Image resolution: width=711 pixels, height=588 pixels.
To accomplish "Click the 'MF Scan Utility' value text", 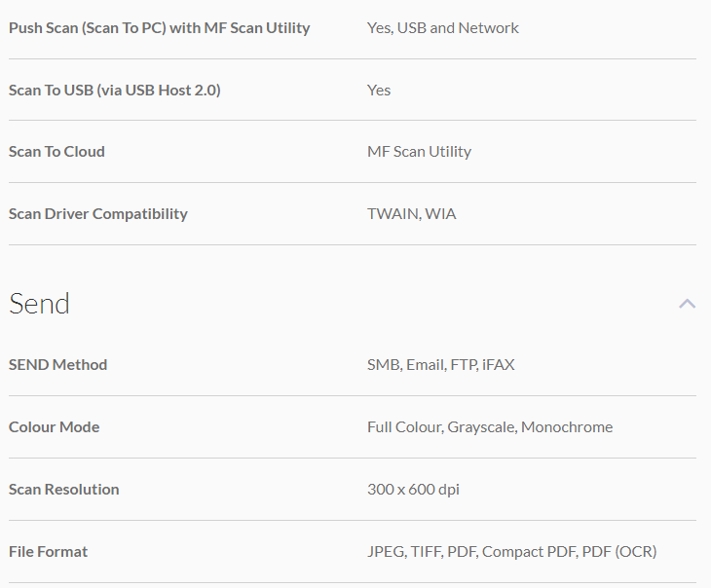I will (419, 151).
